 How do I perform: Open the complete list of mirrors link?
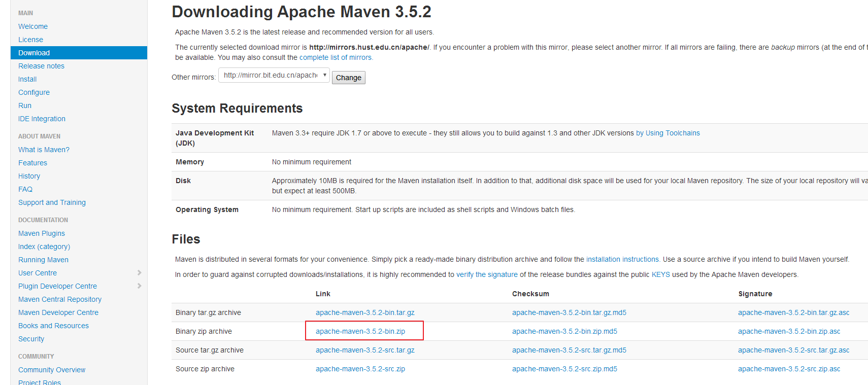point(336,57)
